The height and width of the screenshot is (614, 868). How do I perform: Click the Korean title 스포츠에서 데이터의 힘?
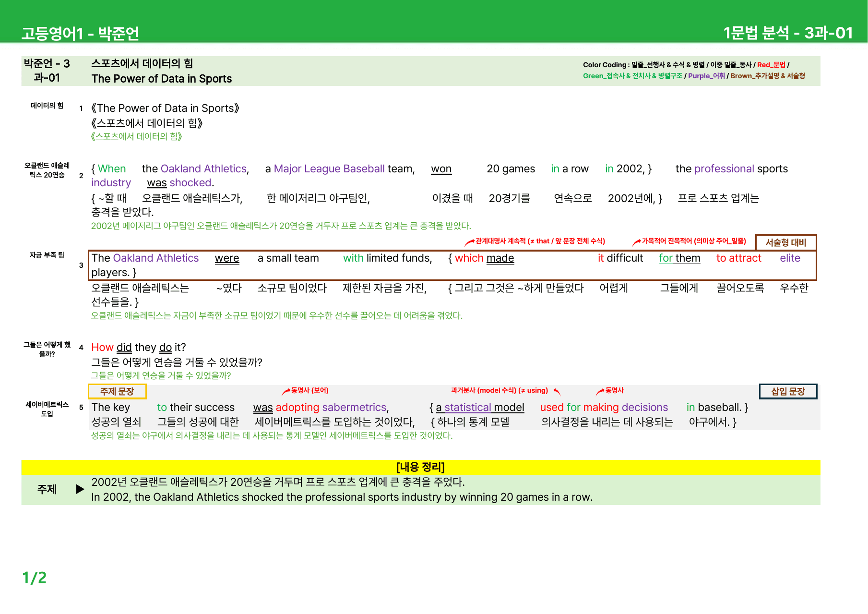(142, 63)
